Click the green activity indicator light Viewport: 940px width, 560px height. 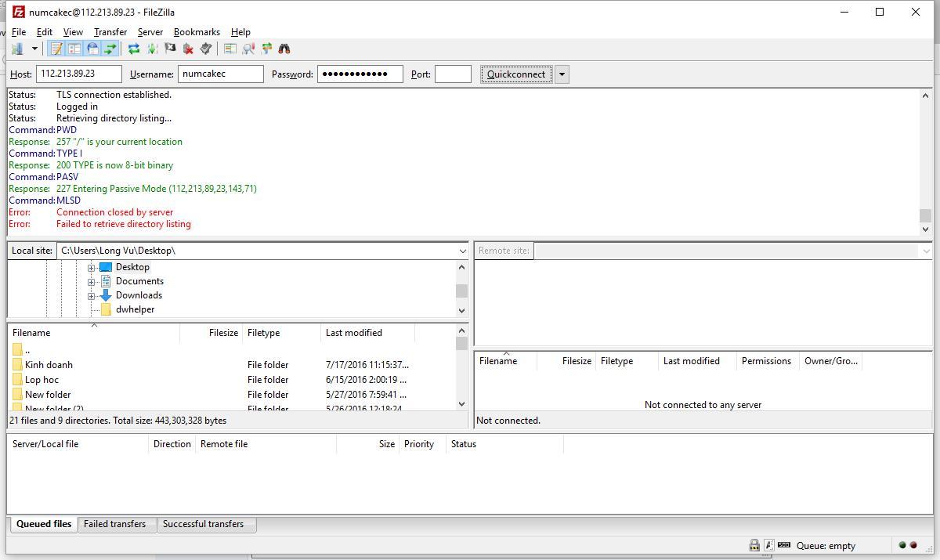(902, 545)
